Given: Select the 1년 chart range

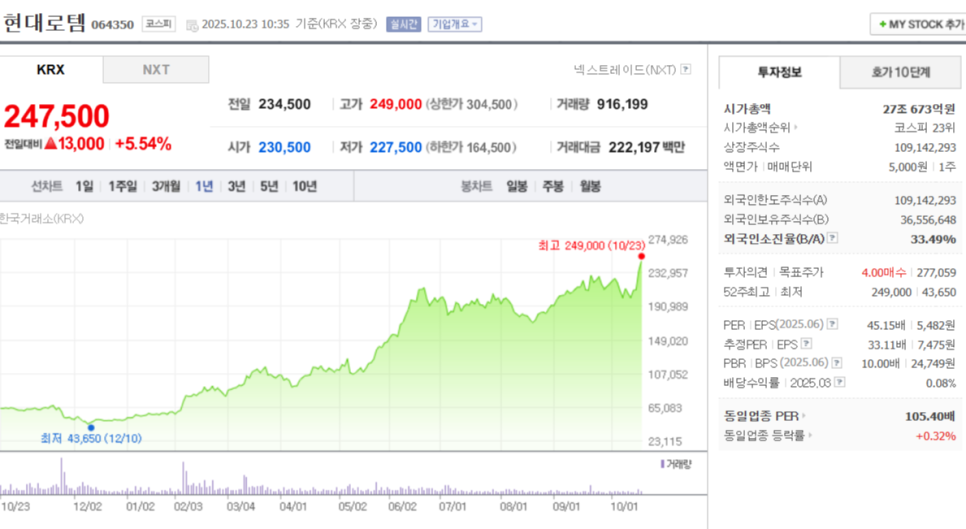Looking at the screenshot, I should (x=204, y=186).
